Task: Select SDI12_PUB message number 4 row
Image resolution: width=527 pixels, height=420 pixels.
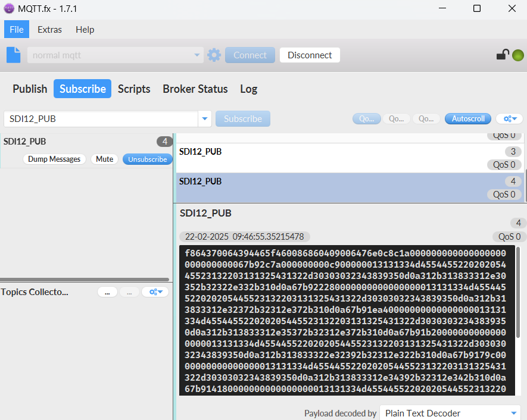Action: tap(350, 187)
